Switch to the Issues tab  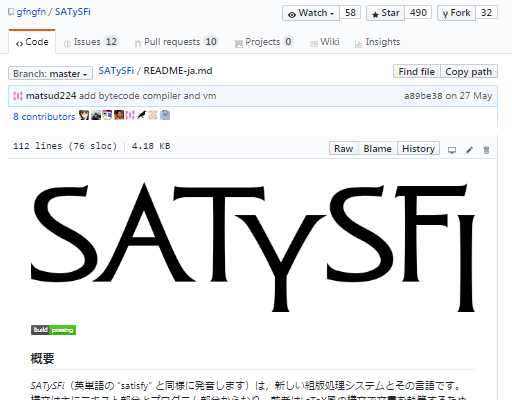pos(91,42)
